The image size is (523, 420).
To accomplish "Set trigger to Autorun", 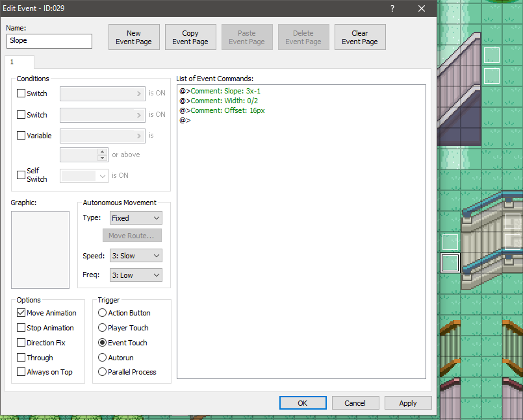I will [103, 358].
